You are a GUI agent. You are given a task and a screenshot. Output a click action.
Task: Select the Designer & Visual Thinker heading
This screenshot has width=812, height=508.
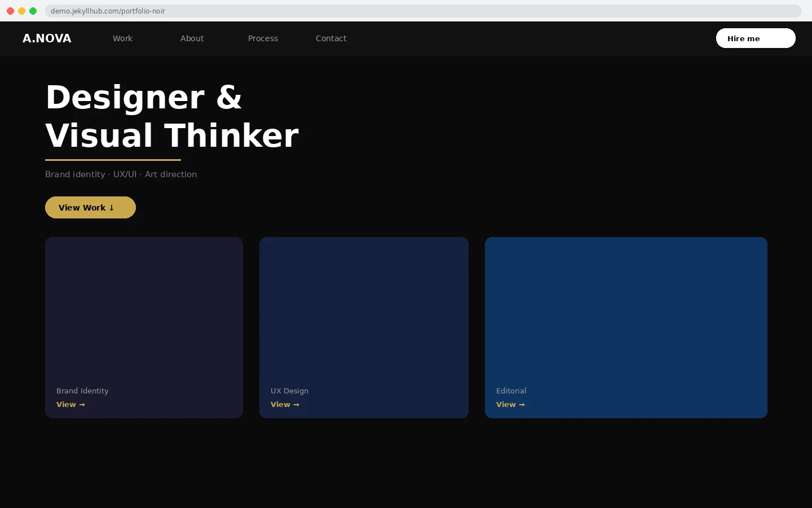(x=172, y=116)
